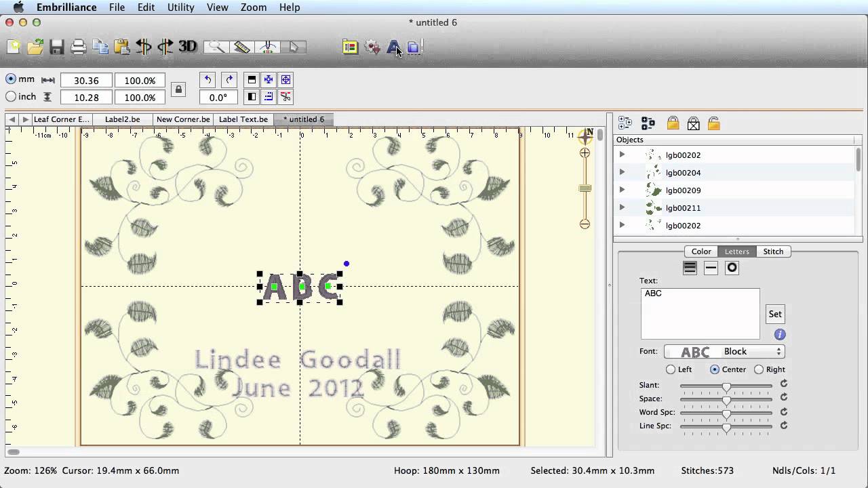Print the design using the printer icon

79,47
